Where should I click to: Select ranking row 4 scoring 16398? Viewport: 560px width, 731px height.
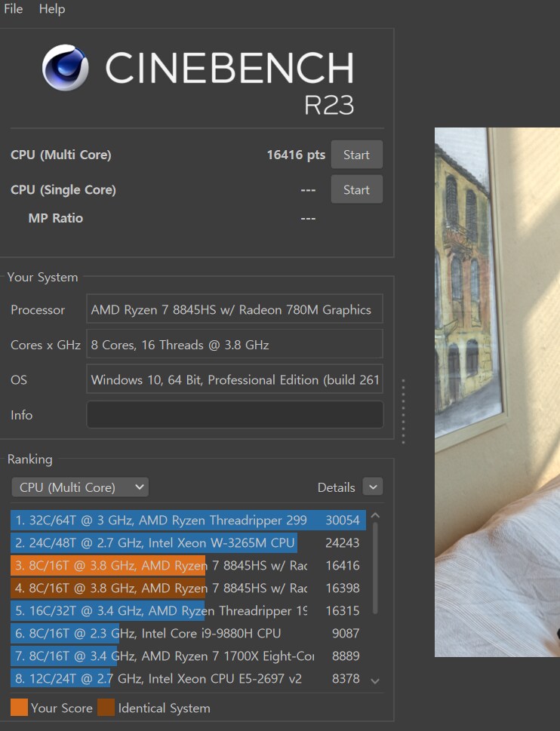click(x=189, y=588)
